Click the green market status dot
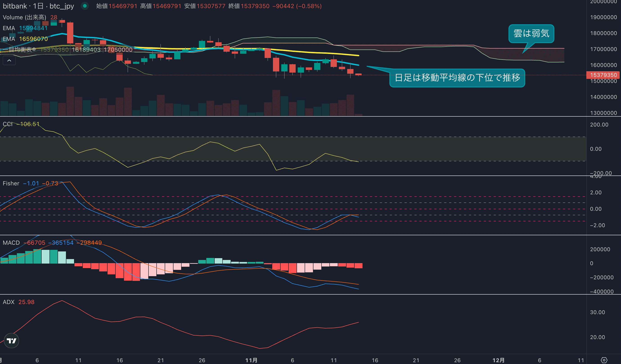The height and width of the screenshot is (364, 621). click(85, 6)
